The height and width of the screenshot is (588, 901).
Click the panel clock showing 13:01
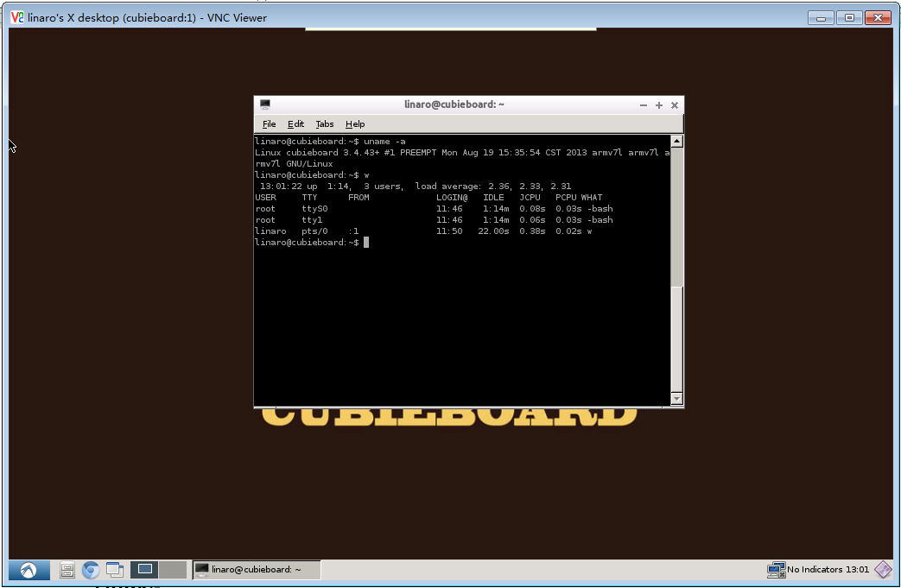tap(857, 570)
